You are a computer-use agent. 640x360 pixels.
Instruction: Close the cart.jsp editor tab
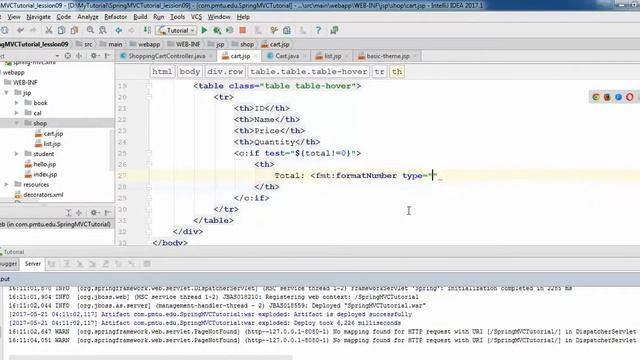coord(256,56)
